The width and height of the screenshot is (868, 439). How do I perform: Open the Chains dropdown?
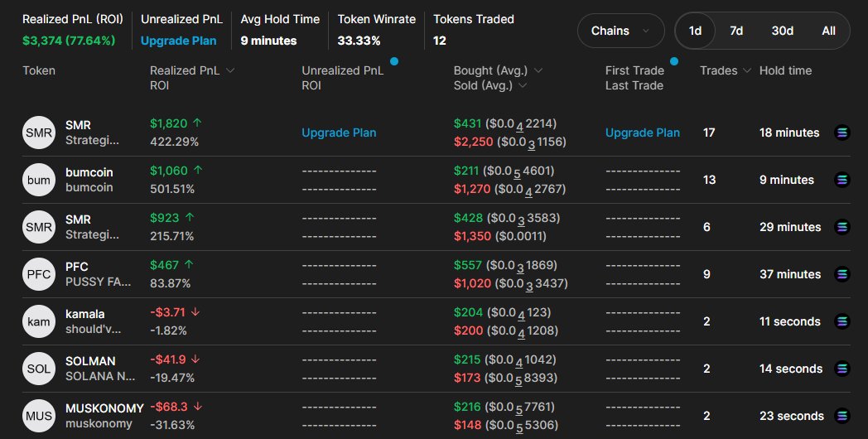tap(620, 31)
